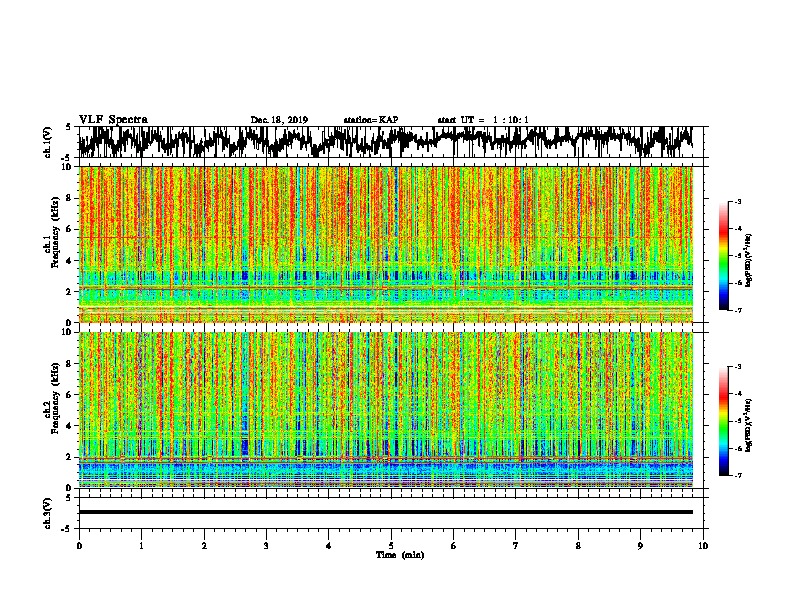Click the -7 label below ch.2 color bar

click(737, 475)
